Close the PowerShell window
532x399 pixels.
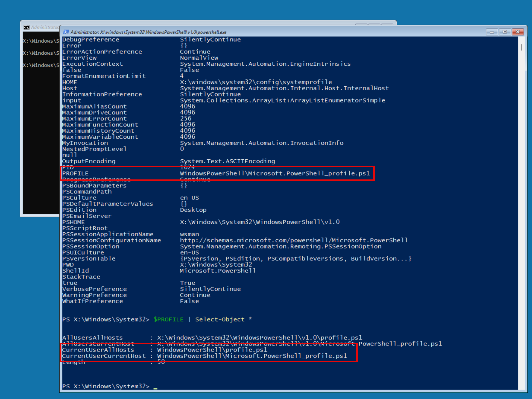518,32
